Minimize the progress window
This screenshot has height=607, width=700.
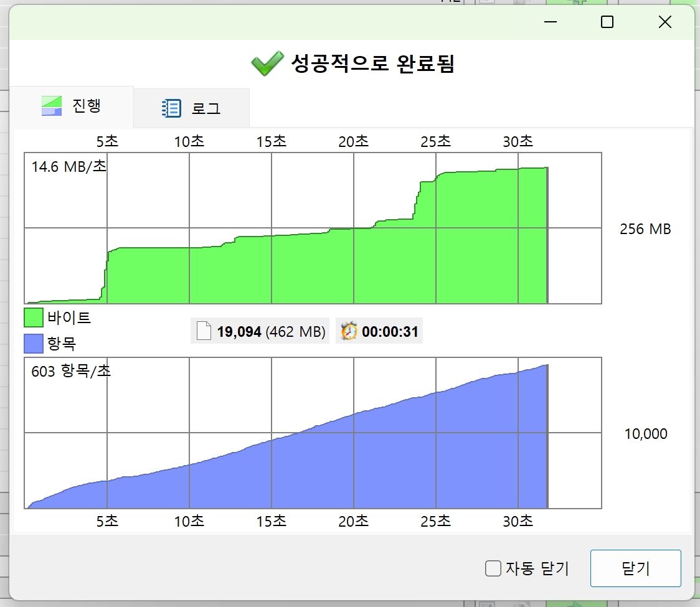(x=551, y=22)
